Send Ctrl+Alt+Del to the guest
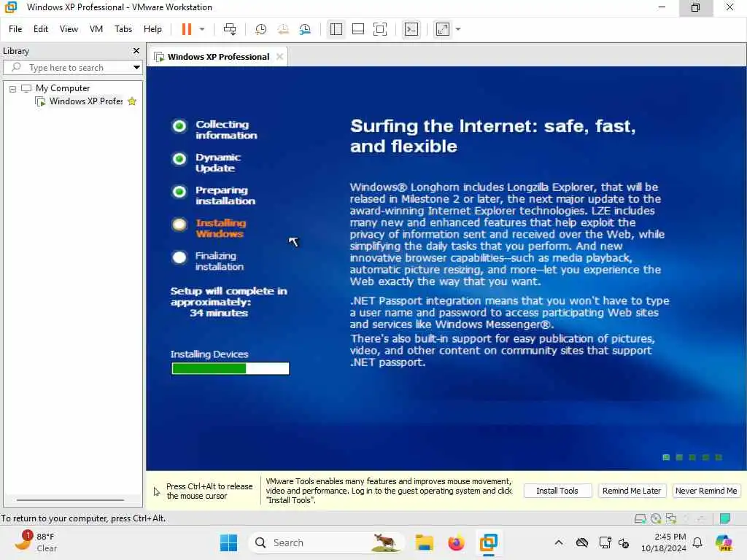 [x=230, y=29]
